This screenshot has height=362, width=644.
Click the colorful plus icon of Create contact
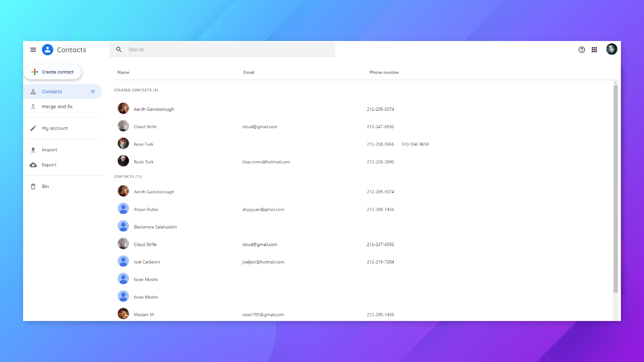click(34, 72)
